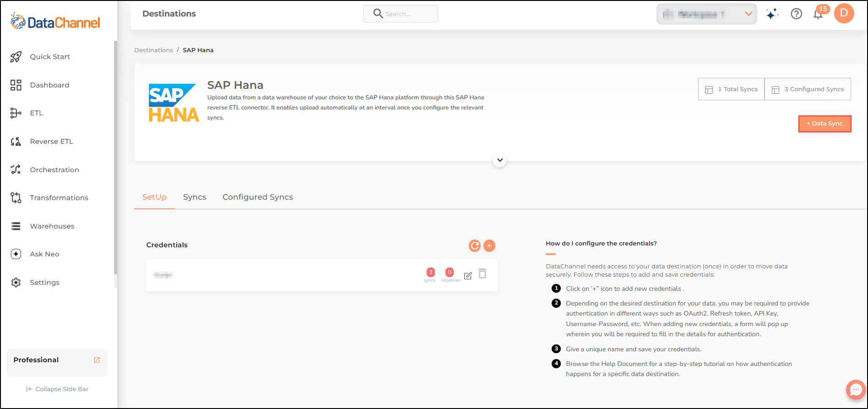This screenshot has height=409, width=868.
Task: Launch Ask Neo assistant
Action: tap(44, 254)
